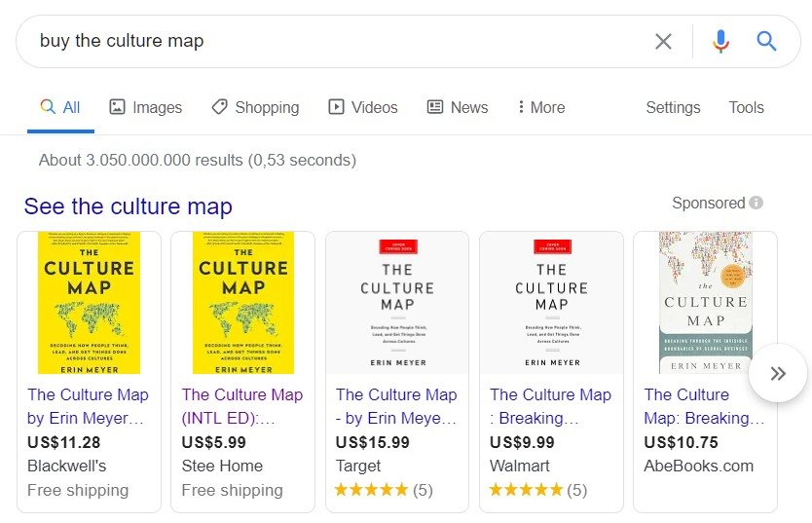Open the Walmart book cover thumbnail
The image size is (812, 523).
pos(551,303)
